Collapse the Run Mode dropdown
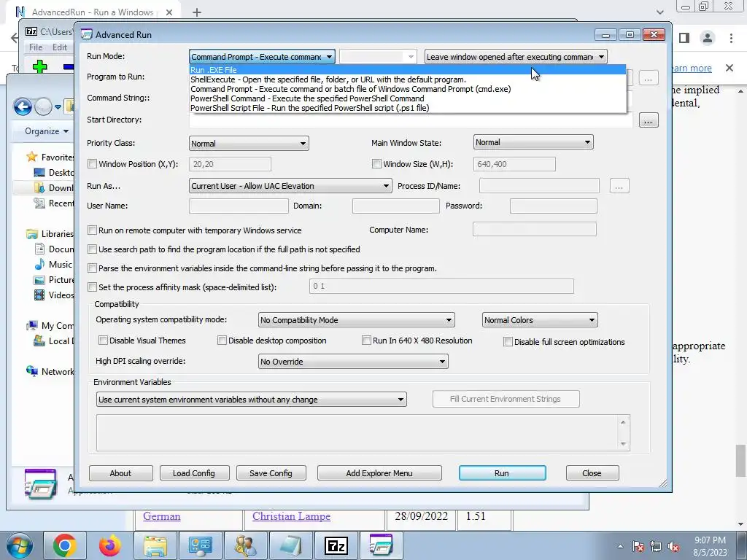The image size is (747, 560). tap(262, 57)
